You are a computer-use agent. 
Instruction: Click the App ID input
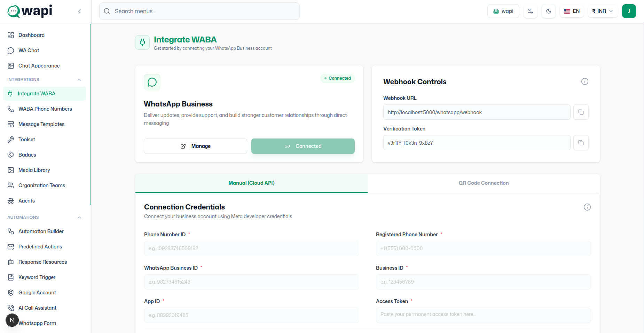pyautogui.click(x=251, y=315)
